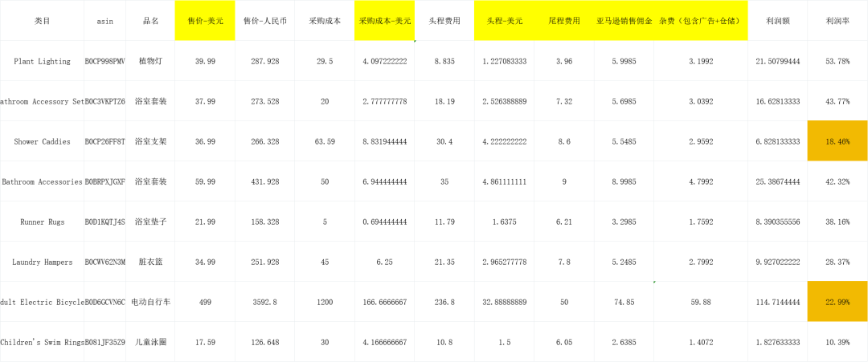
Task: Select the yellow 采购成本-美元 header
Action: (x=384, y=20)
